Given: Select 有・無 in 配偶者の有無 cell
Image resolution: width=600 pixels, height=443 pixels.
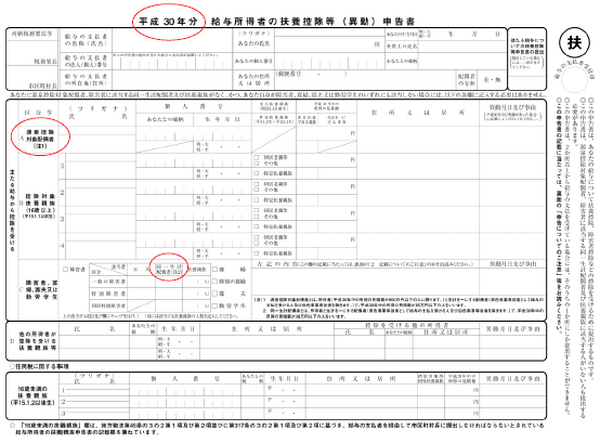Looking at the screenshot, I should pyautogui.click(x=492, y=80).
